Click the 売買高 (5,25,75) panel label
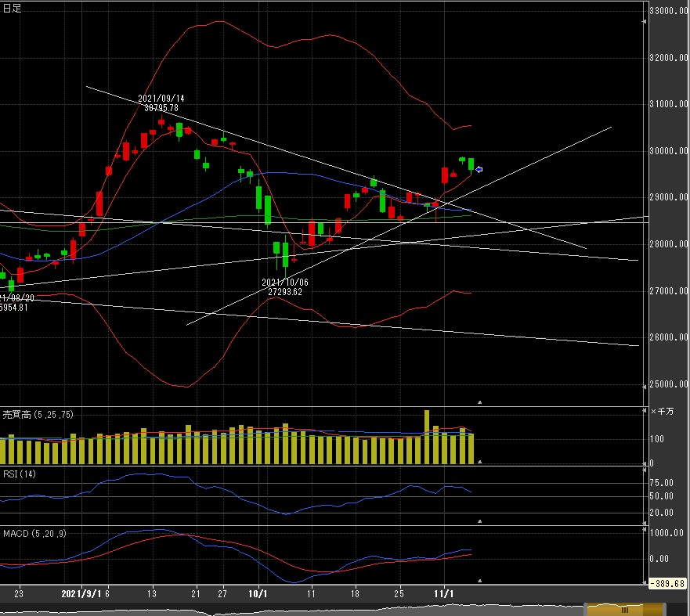The image size is (690, 616). click(x=38, y=415)
